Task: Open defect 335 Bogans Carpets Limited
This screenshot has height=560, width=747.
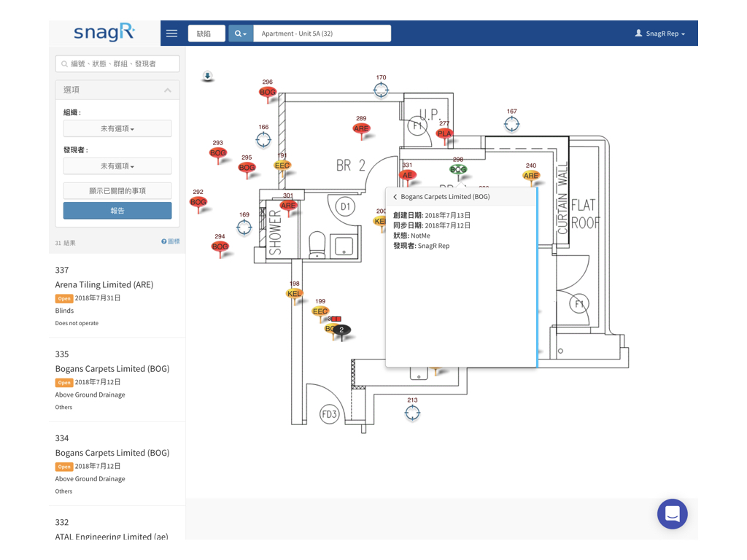Action: [117, 380]
